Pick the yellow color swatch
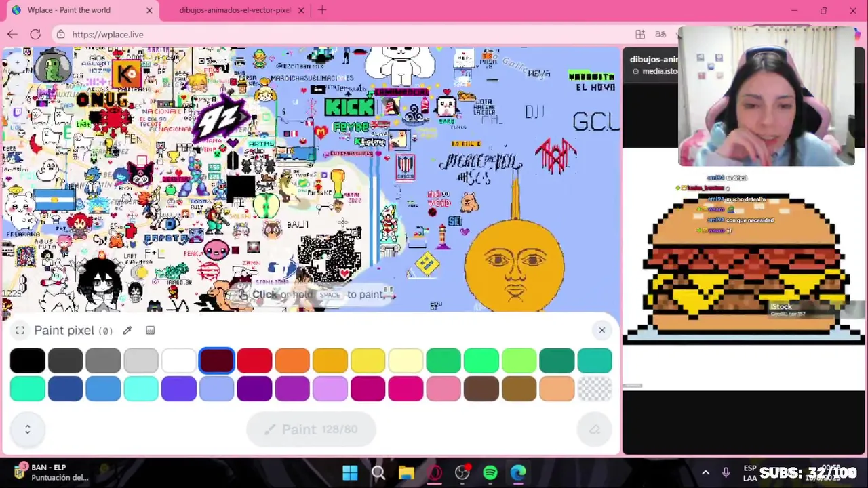Viewport: 868px width, 488px height. [x=368, y=361]
